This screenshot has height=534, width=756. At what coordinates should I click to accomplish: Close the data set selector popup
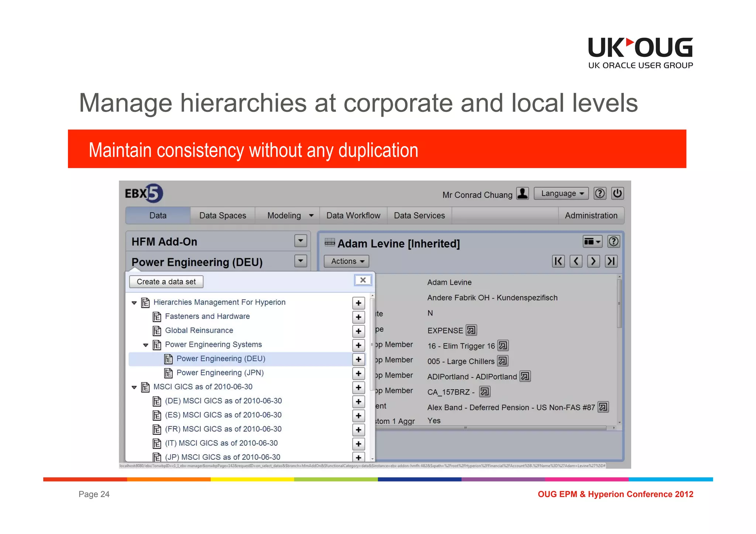tap(363, 280)
